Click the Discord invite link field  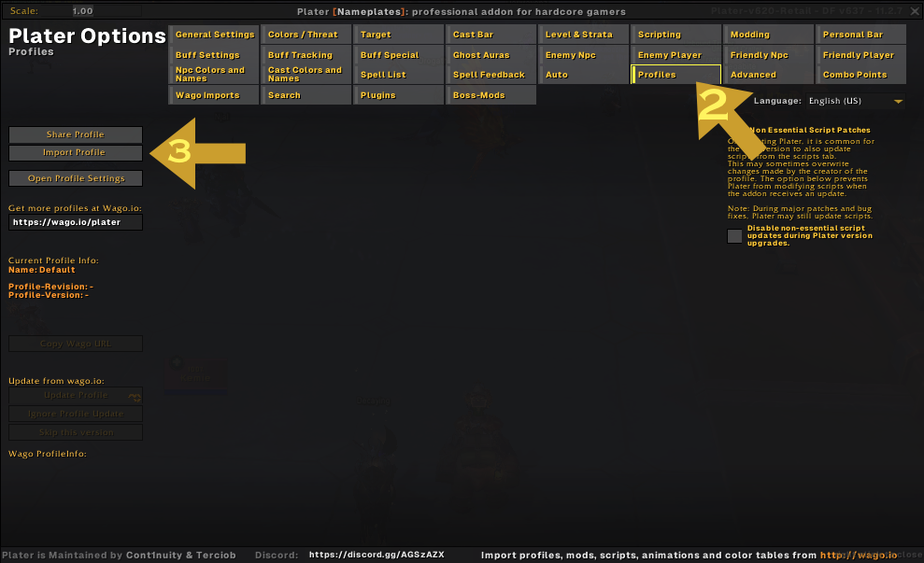click(x=377, y=555)
